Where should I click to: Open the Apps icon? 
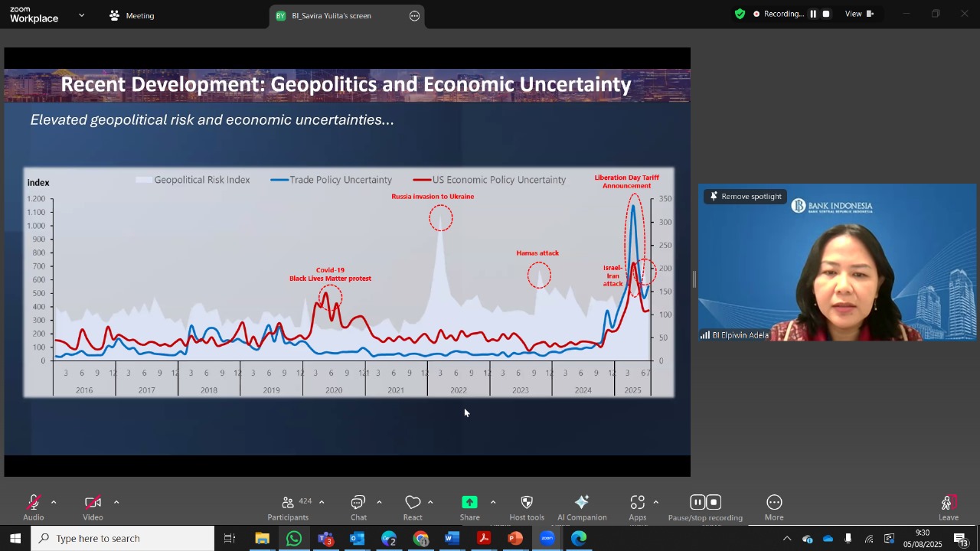tap(638, 502)
